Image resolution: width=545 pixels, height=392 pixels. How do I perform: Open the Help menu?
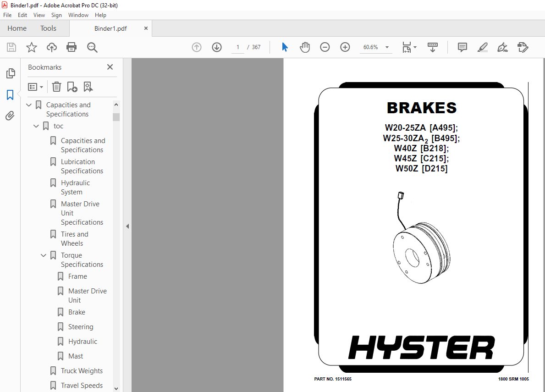(x=100, y=15)
